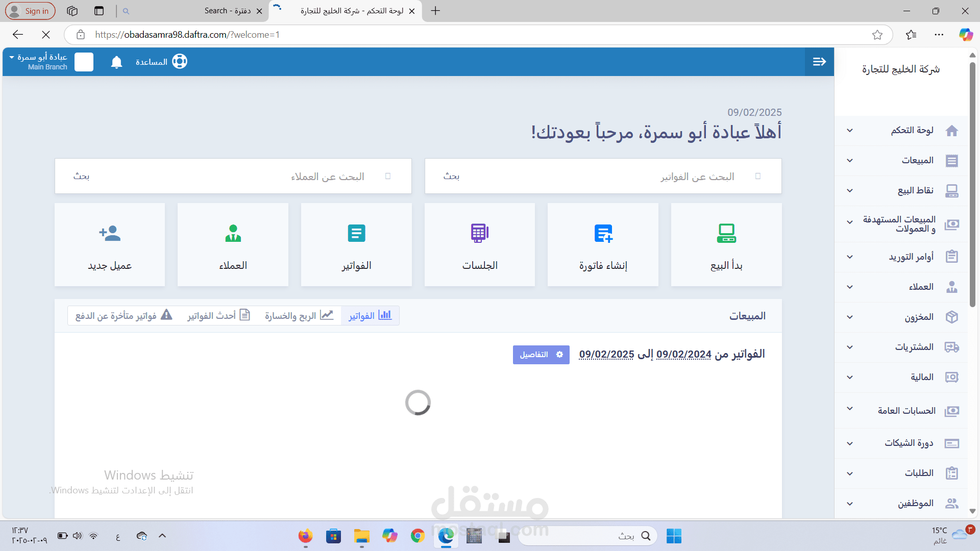Click the التفاصيل details button
The height and width of the screenshot is (551, 980).
tap(541, 355)
